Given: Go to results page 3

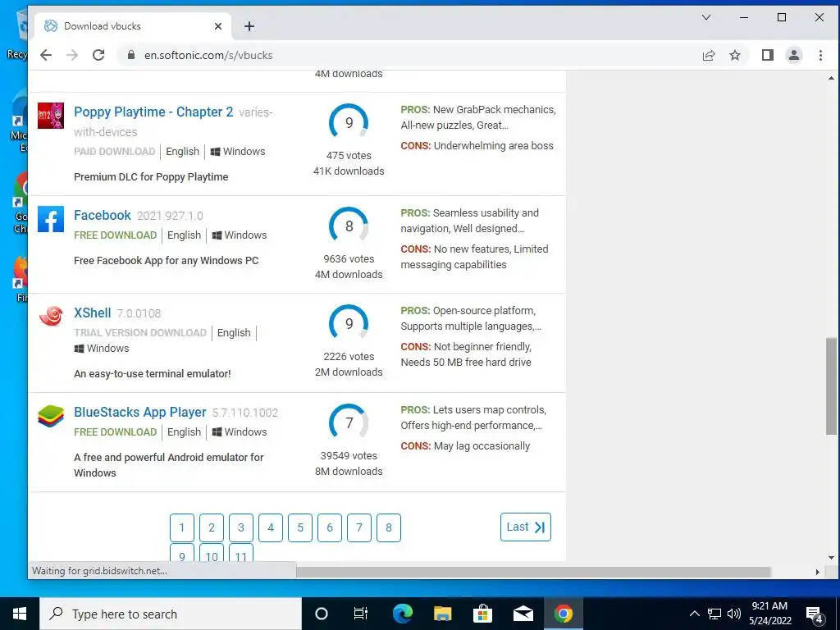Looking at the screenshot, I should click(x=241, y=527).
